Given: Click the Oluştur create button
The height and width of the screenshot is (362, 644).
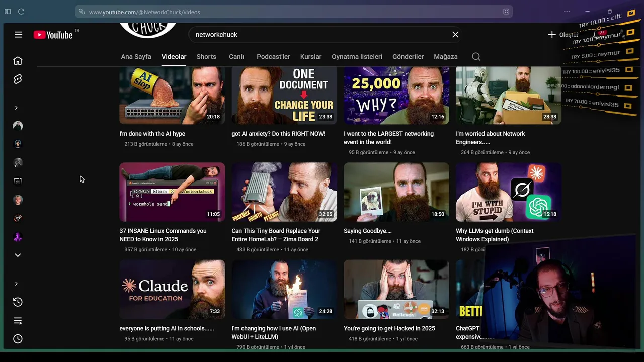Looking at the screenshot, I should (x=563, y=35).
